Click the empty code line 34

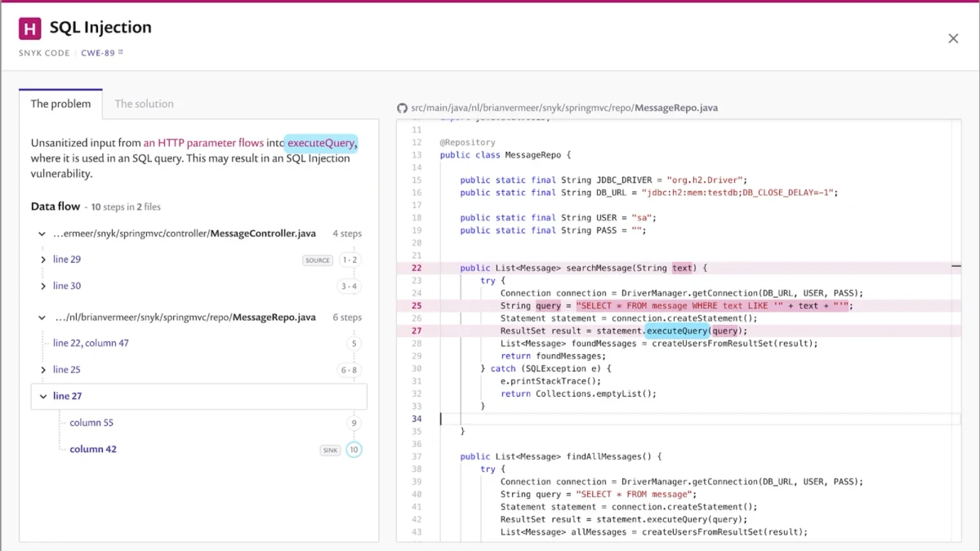click(700, 419)
